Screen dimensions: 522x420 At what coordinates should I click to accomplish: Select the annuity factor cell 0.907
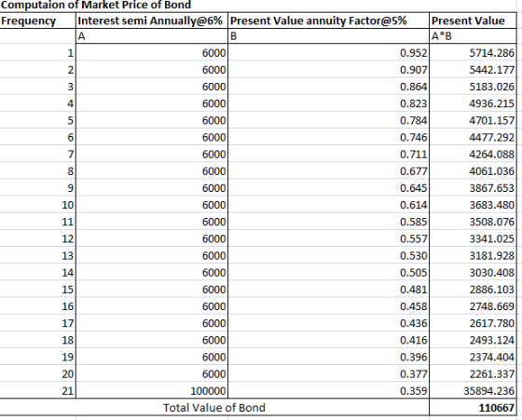tap(328, 70)
